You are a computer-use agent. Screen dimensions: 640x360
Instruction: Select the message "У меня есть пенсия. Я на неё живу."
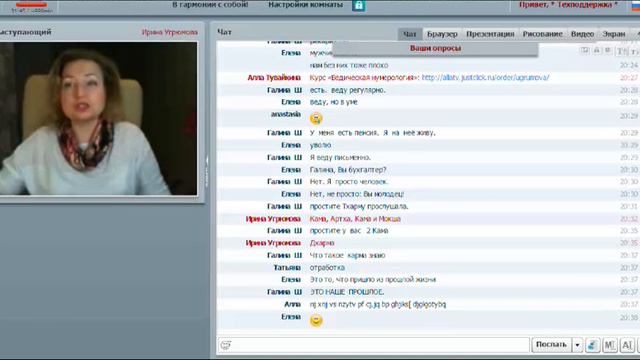coord(373,133)
